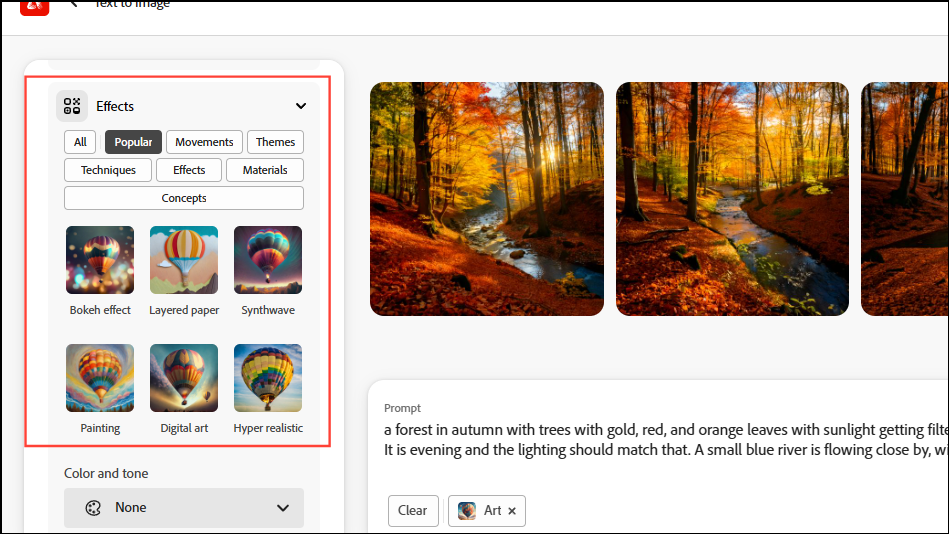Open the Color and tone dropdown

(184, 507)
